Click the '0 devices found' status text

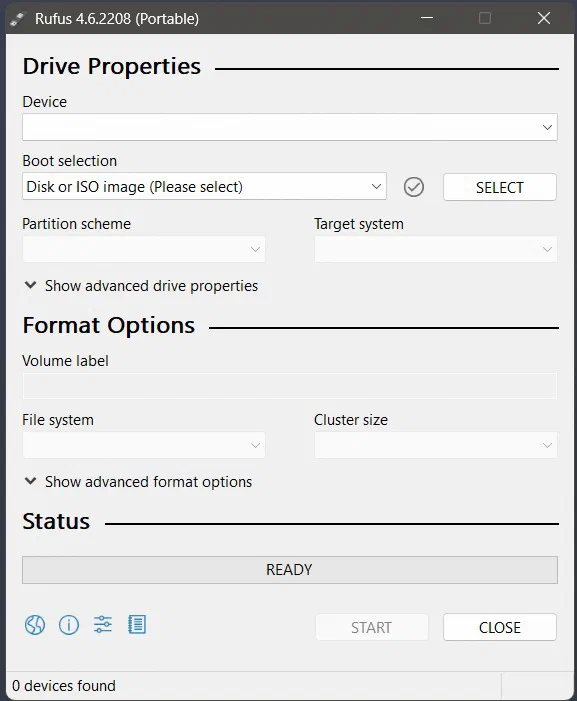tap(64, 686)
